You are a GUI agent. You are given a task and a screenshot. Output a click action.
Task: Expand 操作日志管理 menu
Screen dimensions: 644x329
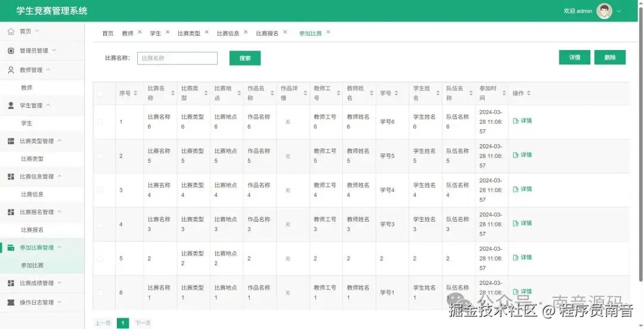click(x=60, y=302)
